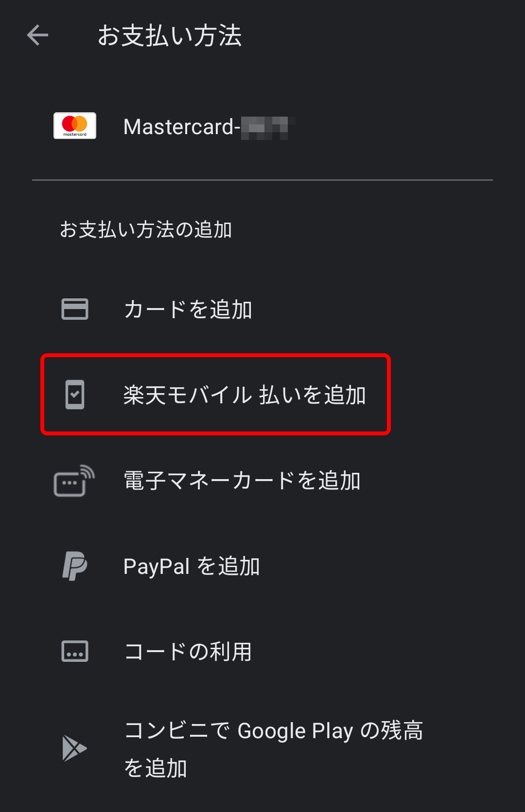This screenshot has width=525, height=812.
Task: Tap the back arrow icon
Action: pyautogui.click(x=37, y=35)
